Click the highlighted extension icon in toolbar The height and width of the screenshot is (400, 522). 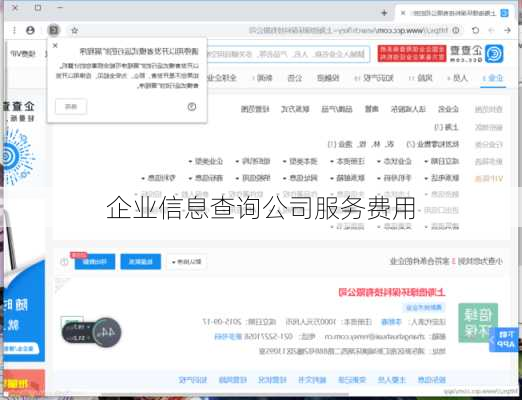tap(54, 30)
